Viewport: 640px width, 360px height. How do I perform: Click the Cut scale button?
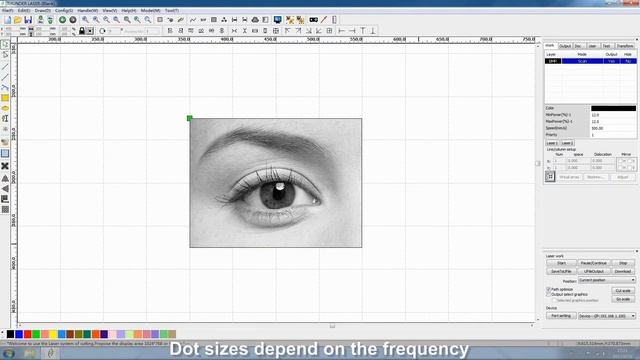[623, 291]
